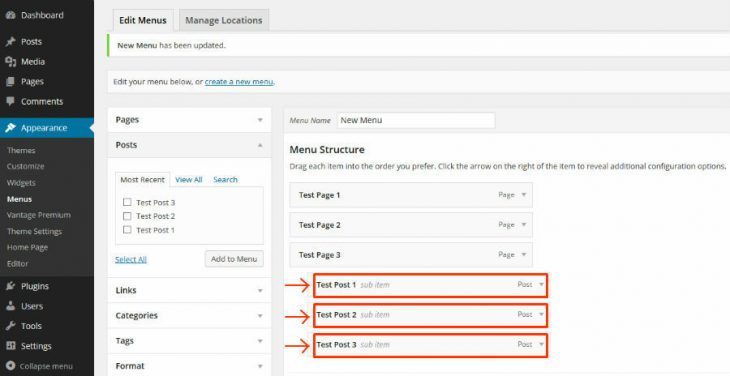Expand Test Post 2 sub item options
730x376 pixels.
click(x=541, y=315)
